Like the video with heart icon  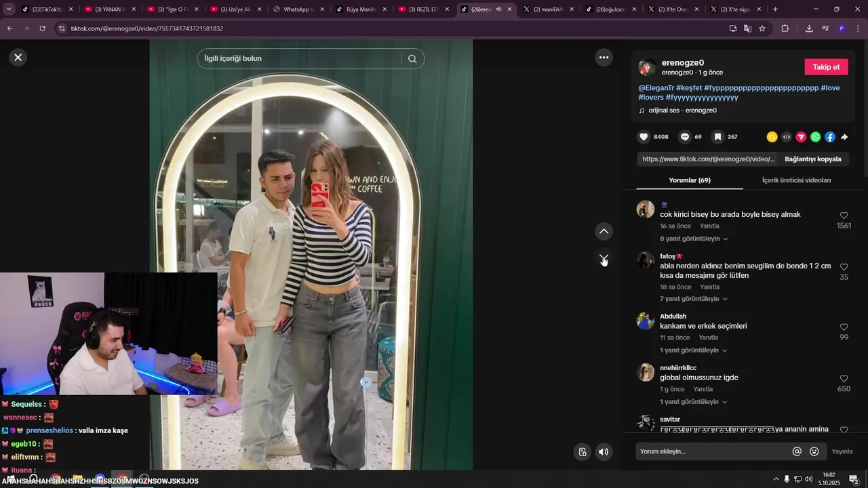[644, 137]
